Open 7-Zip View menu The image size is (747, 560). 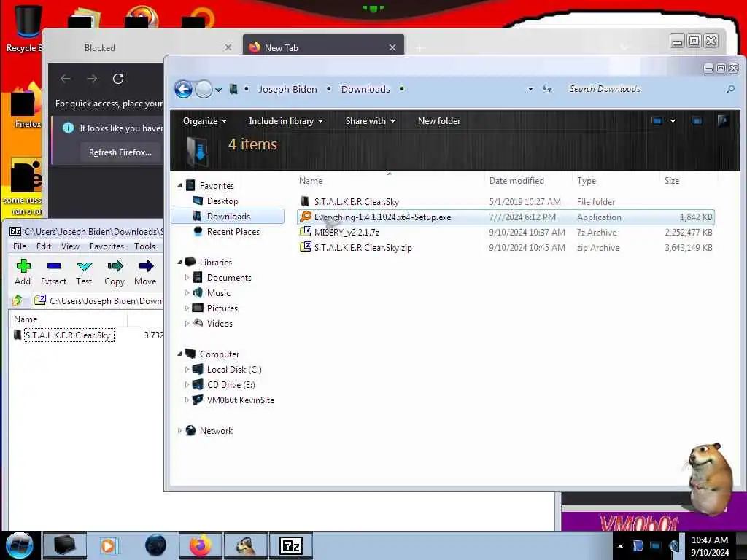(70, 246)
